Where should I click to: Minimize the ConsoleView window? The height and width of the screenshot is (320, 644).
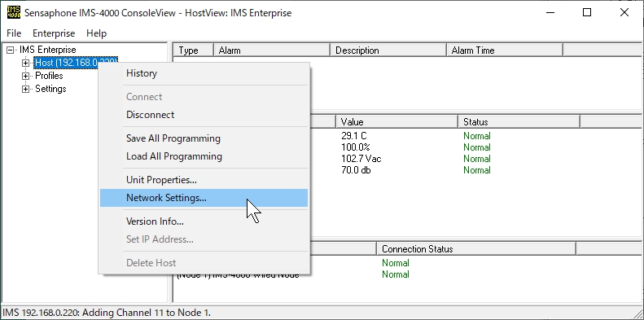tap(550, 12)
